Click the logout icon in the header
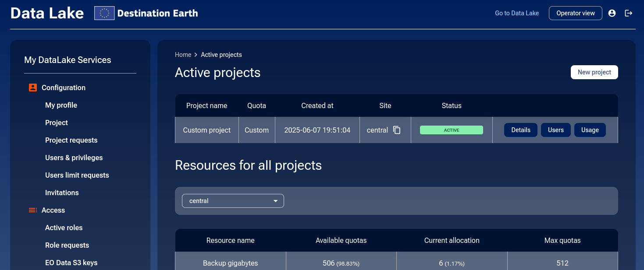 coord(629,13)
